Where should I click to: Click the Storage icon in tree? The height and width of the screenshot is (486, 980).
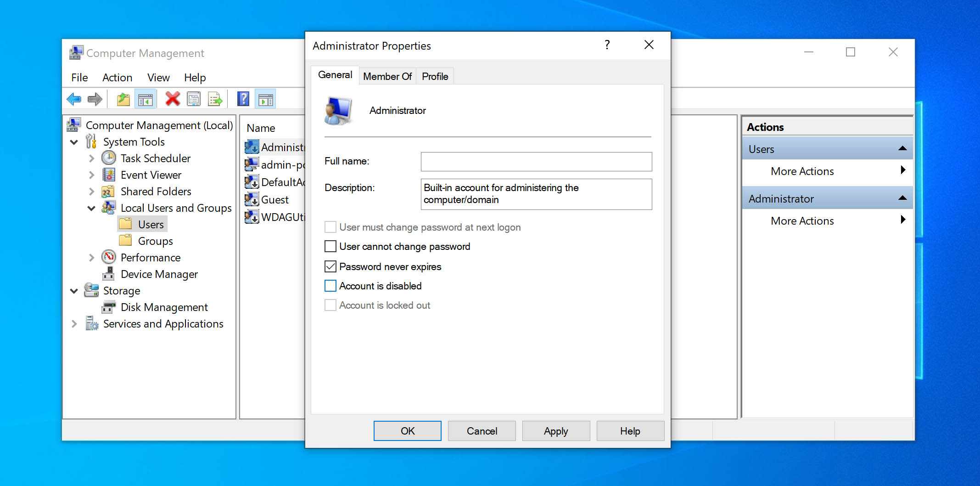pos(91,290)
